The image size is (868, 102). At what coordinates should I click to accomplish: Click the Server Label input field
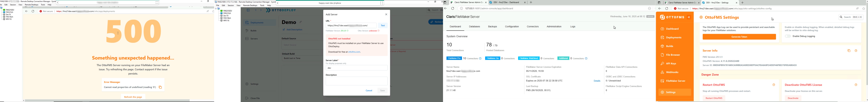coord(356,68)
